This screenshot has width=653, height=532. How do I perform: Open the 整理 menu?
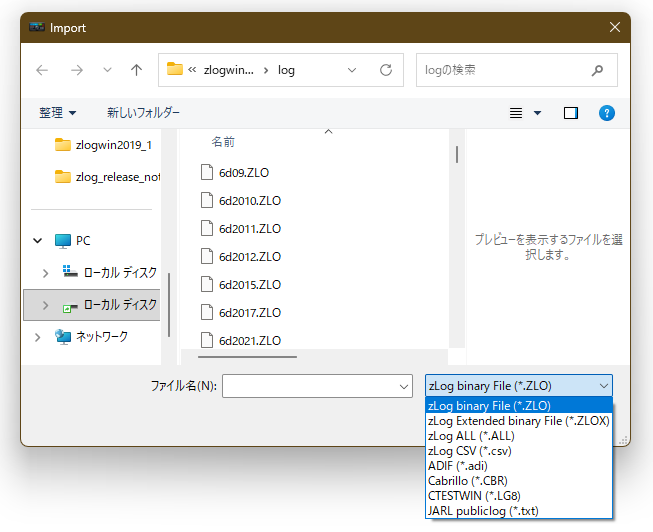click(x=57, y=113)
